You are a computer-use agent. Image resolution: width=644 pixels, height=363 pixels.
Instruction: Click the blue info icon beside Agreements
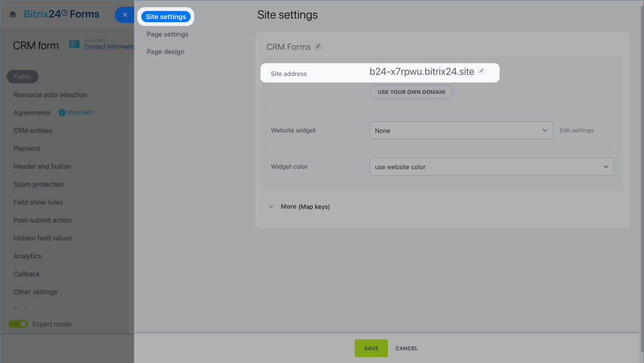click(x=62, y=113)
